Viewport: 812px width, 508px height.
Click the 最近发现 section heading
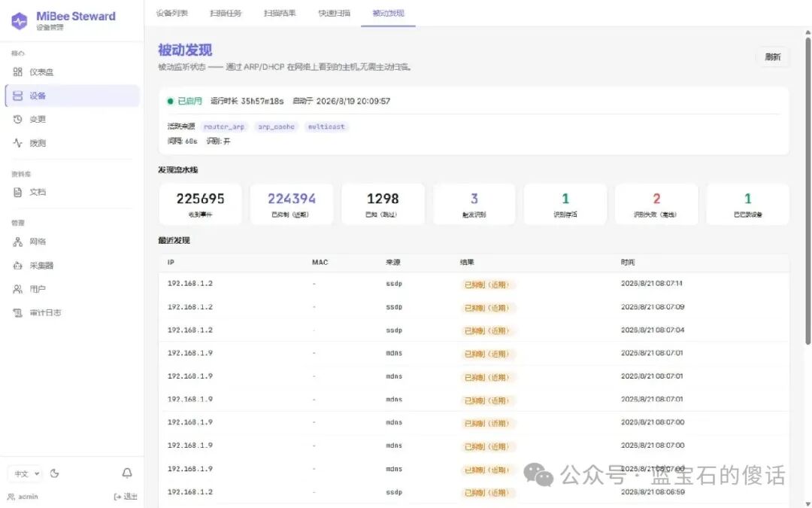pyautogui.click(x=174, y=241)
